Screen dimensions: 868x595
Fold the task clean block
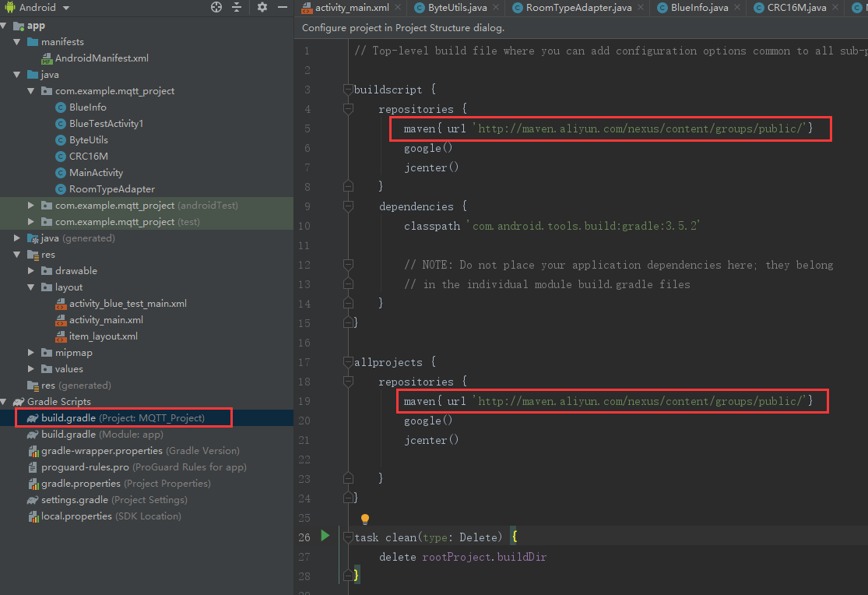(348, 537)
